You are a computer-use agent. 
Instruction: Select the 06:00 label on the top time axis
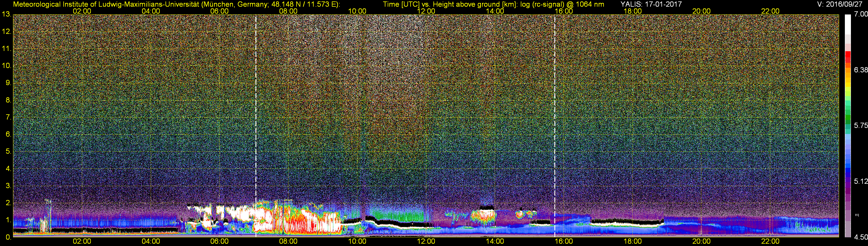[x=219, y=11]
